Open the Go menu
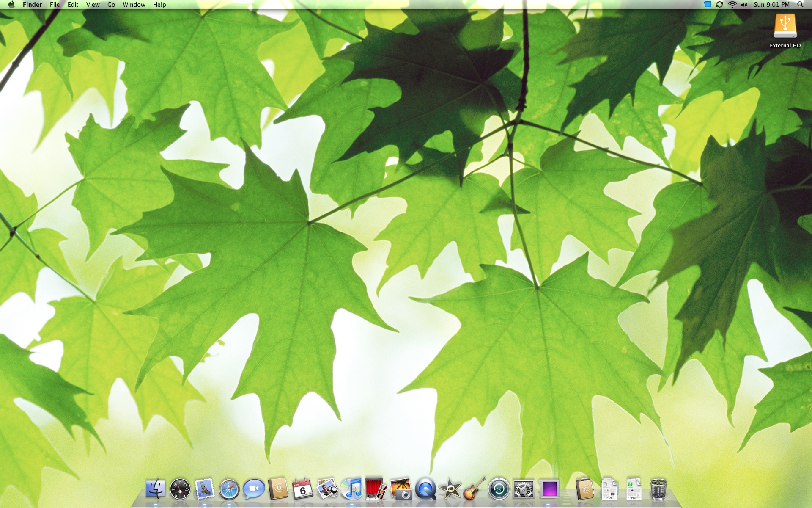Screen dimensions: 812x508 (111, 5)
